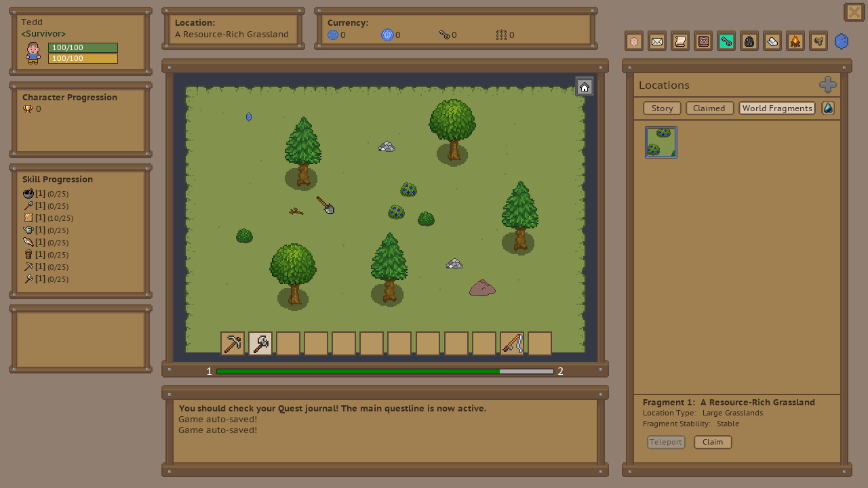Click the campfire icon
Viewport: 868px width, 488px height.
point(795,41)
